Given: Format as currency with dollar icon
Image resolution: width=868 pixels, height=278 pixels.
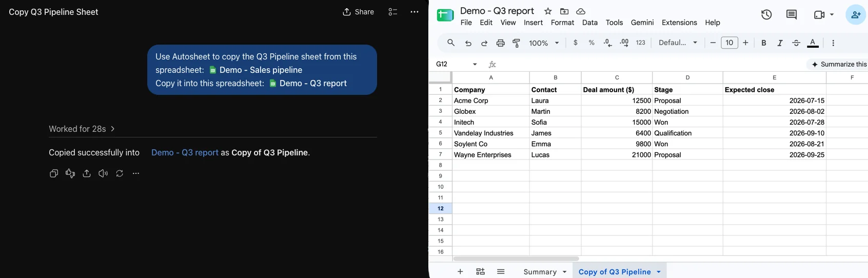Looking at the screenshot, I should point(576,43).
